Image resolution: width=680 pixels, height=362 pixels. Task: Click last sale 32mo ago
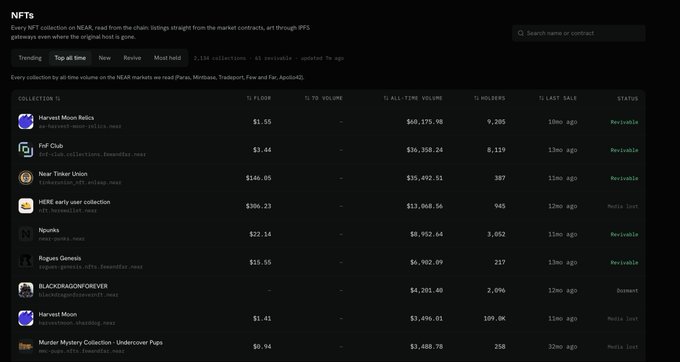tap(562, 347)
